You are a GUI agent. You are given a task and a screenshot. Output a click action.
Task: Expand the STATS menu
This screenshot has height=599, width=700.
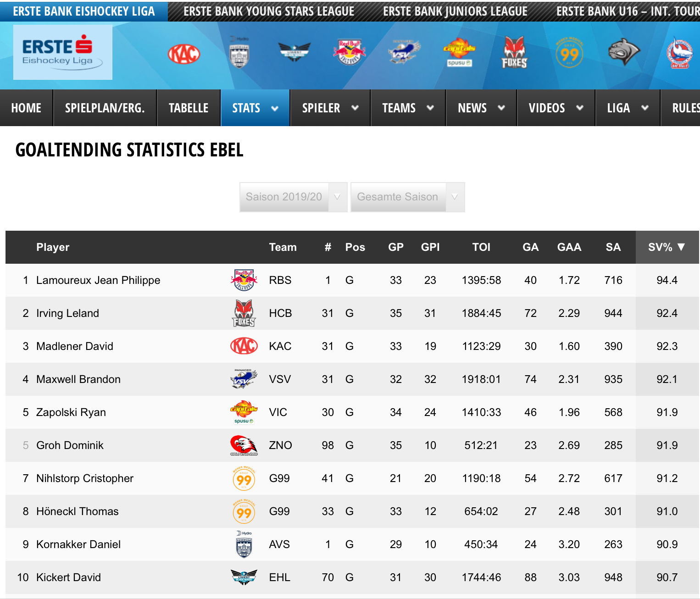(x=255, y=108)
